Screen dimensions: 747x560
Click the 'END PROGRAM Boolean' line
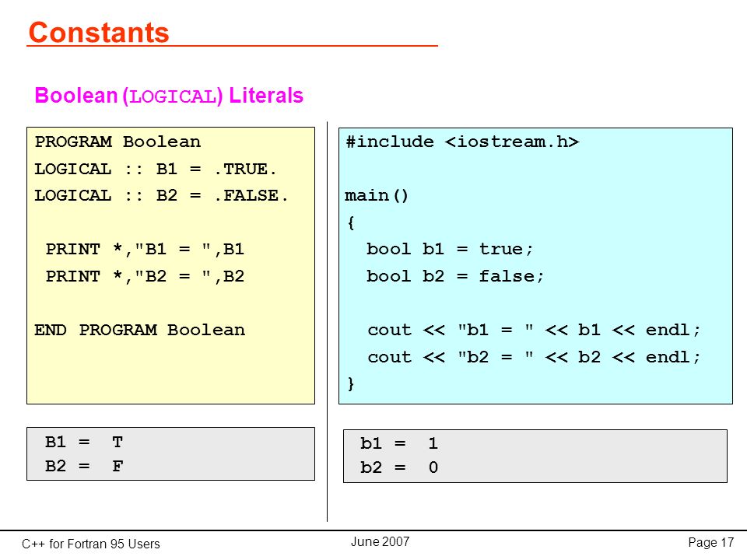click(x=139, y=330)
